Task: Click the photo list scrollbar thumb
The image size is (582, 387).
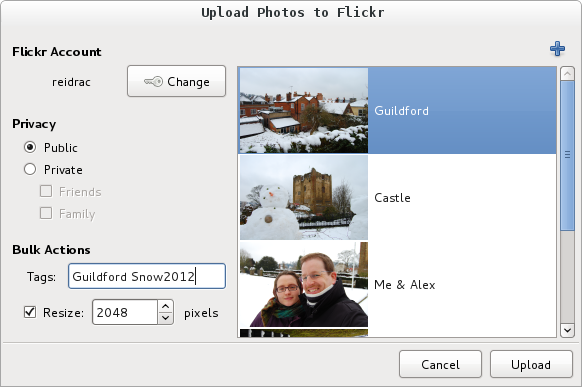Action: (567, 155)
